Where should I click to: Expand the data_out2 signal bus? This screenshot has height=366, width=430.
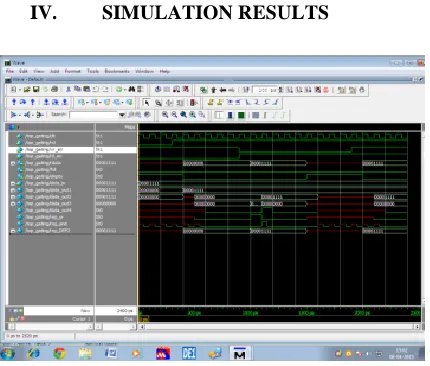13,197
